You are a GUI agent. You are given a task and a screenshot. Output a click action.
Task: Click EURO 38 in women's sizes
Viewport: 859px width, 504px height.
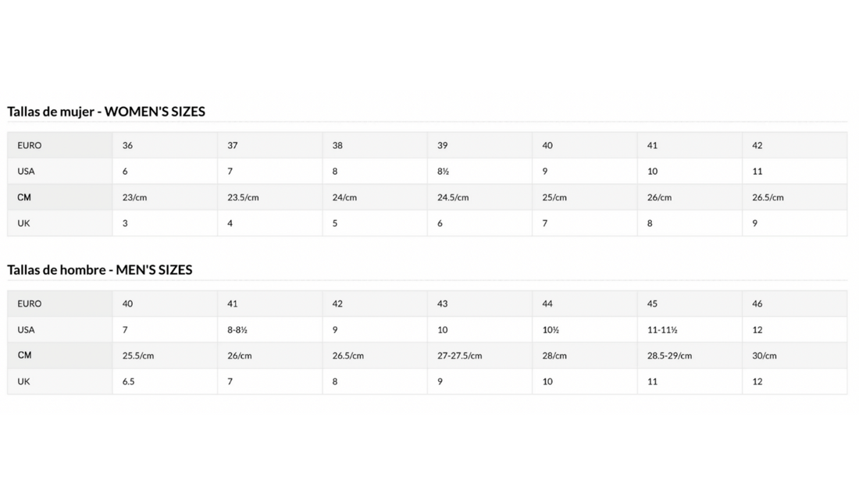[337, 146]
